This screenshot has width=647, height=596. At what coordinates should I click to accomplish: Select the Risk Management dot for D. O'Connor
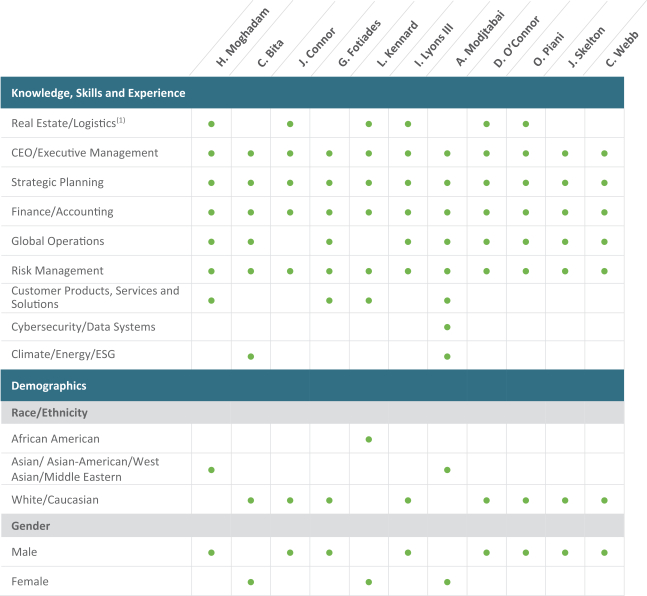pyautogui.click(x=486, y=271)
